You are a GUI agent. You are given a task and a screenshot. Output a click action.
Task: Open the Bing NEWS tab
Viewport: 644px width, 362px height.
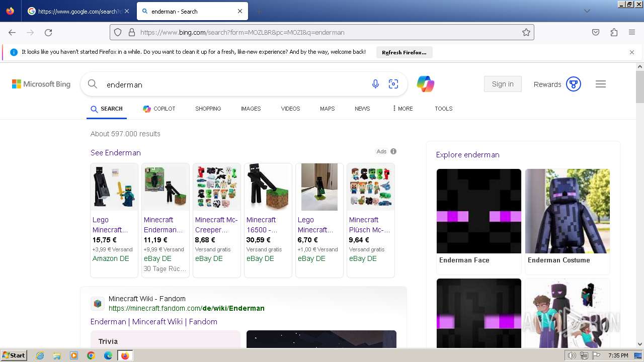(362, 109)
